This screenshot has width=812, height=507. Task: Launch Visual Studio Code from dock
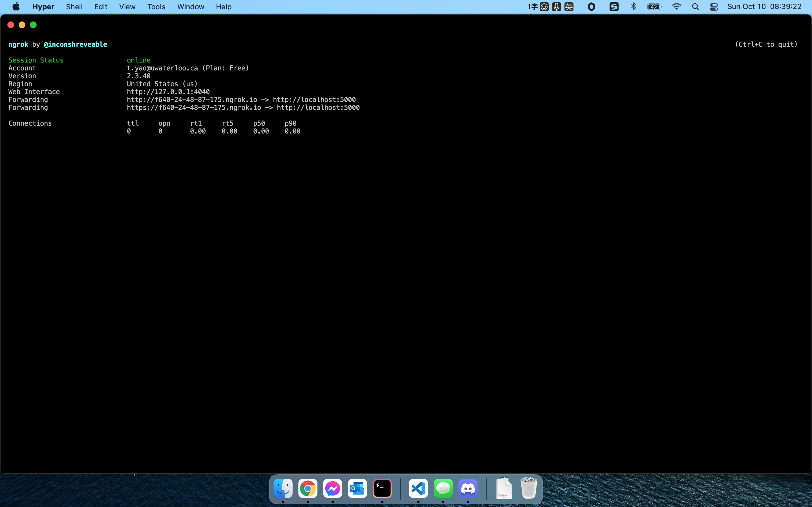(x=418, y=489)
